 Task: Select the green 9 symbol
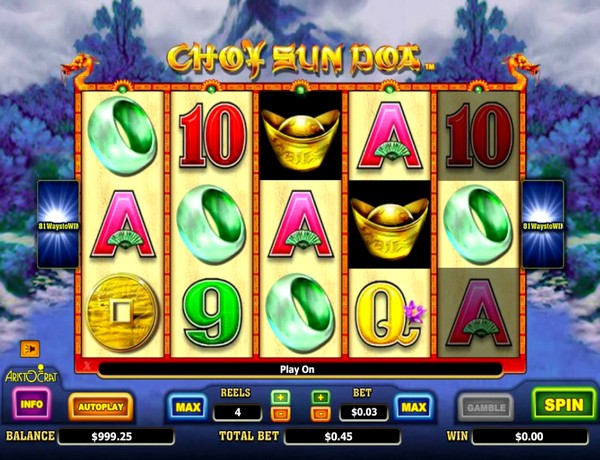coord(212,312)
